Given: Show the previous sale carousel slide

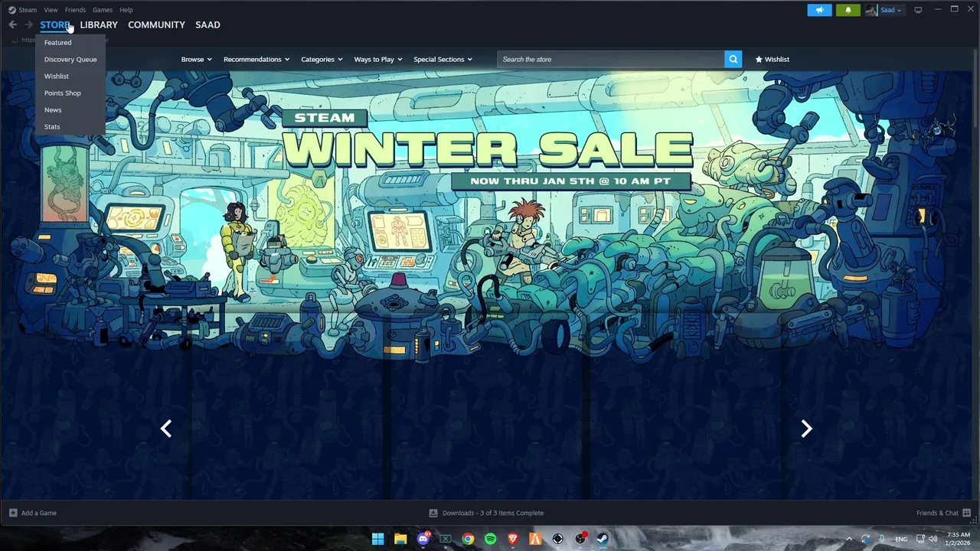Looking at the screenshot, I should (x=166, y=429).
